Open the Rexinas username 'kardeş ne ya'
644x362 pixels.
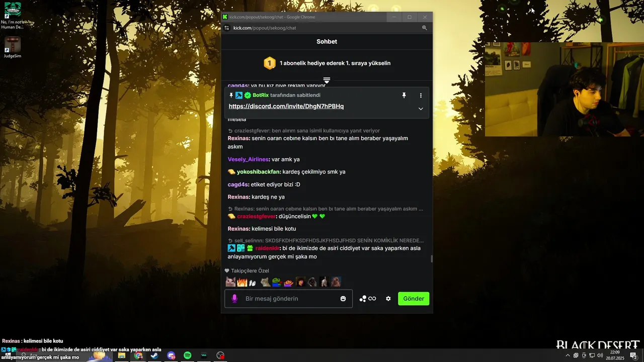click(x=239, y=197)
